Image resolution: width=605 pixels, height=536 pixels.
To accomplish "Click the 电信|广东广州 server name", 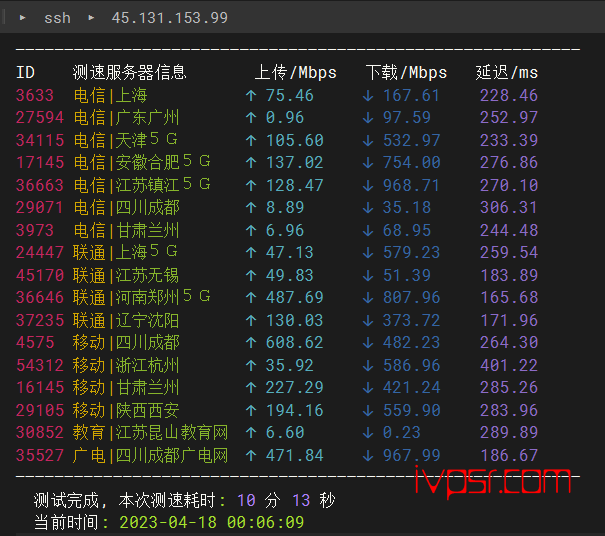I will tap(127, 117).
